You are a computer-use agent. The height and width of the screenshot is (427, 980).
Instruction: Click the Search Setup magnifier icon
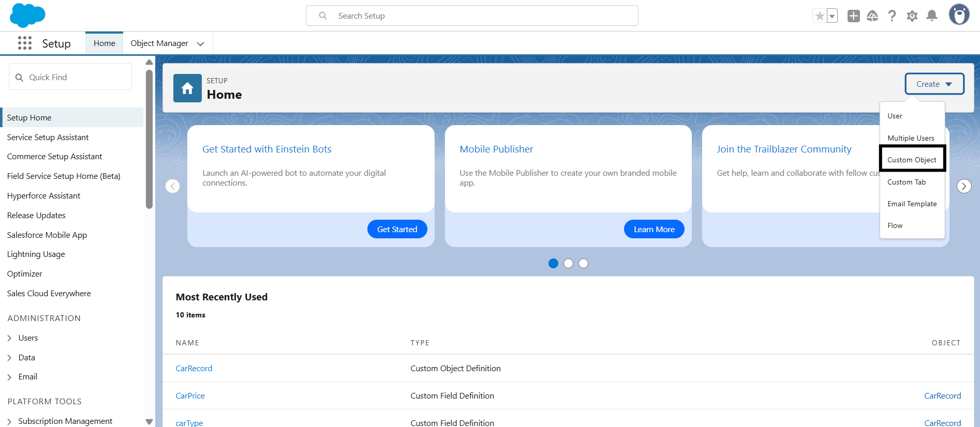click(x=323, y=16)
